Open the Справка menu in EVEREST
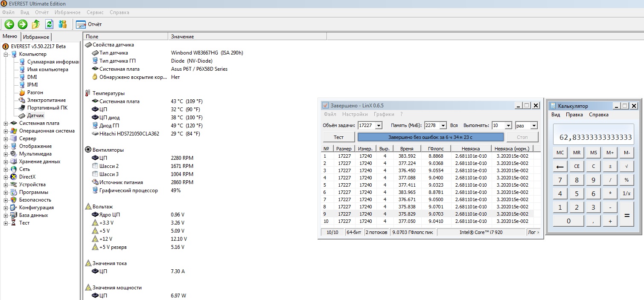Viewport: 644px width, 300px height. (119, 12)
